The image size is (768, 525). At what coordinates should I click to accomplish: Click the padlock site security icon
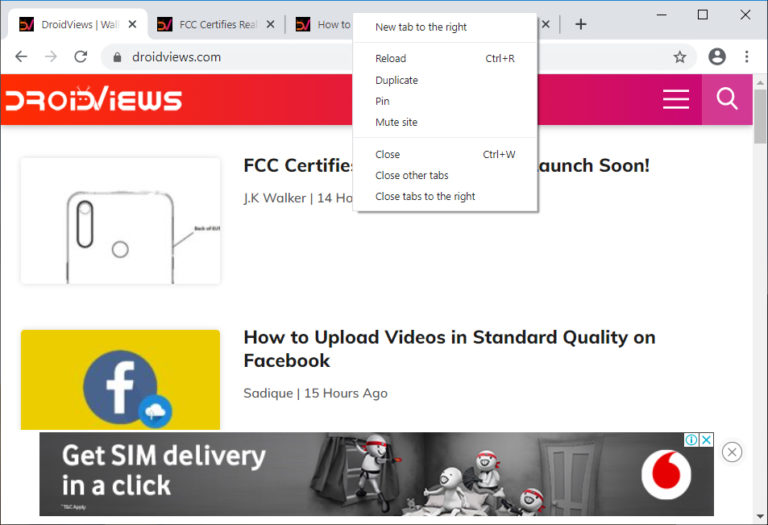(117, 57)
